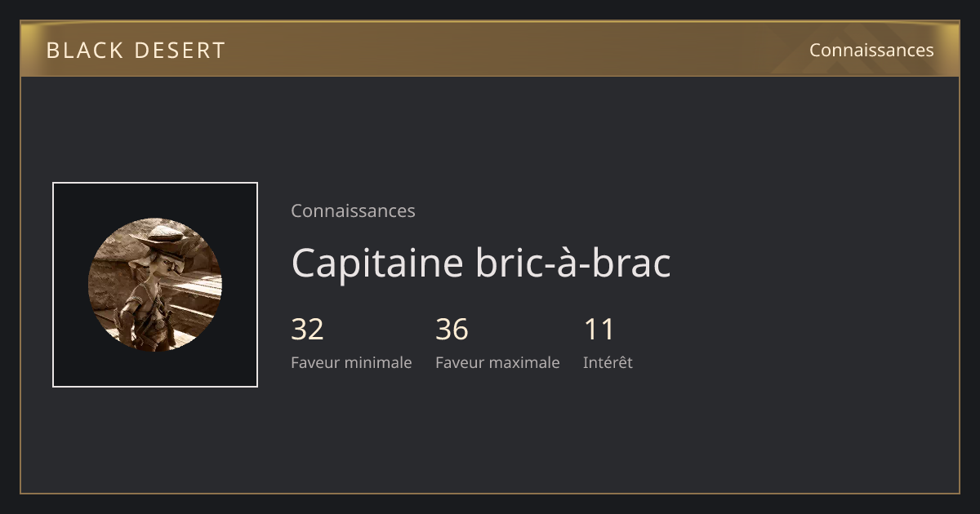This screenshot has width=980, height=514.
Task: Click the 11 interest value
Action: tap(599, 330)
